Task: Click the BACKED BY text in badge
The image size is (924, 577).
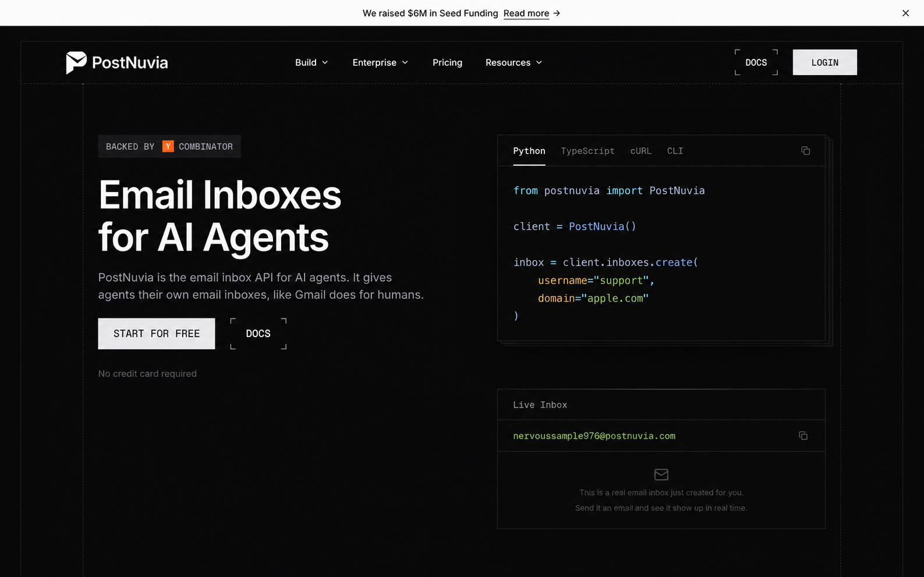Action: pyautogui.click(x=130, y=147)
